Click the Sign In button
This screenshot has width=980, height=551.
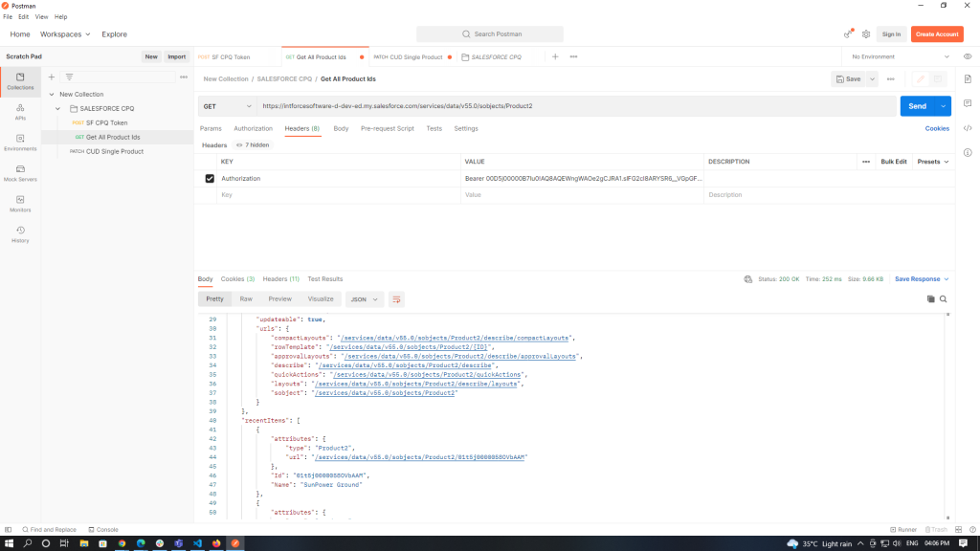[891, 34]
